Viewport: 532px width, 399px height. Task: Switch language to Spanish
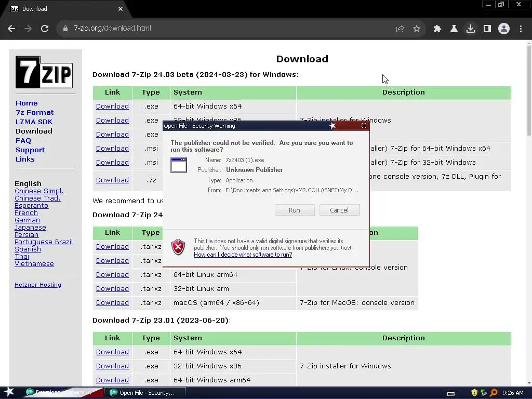tap(28, 249)
